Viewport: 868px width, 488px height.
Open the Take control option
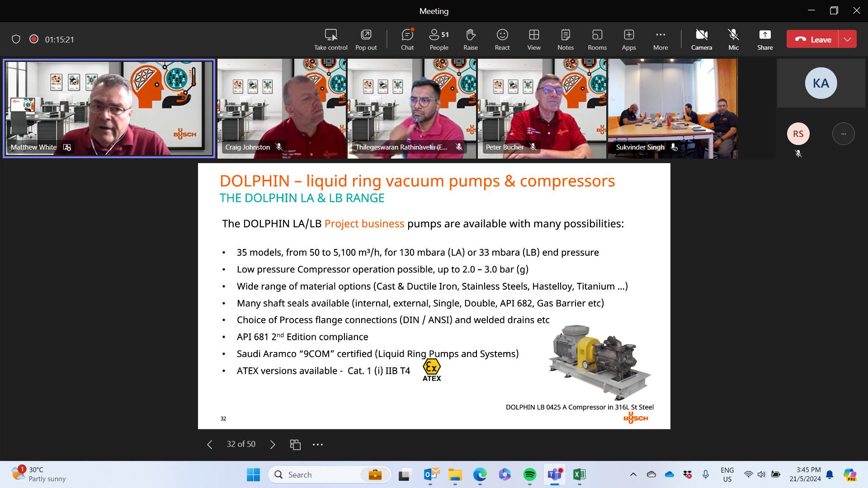click(x=331, y=40)
